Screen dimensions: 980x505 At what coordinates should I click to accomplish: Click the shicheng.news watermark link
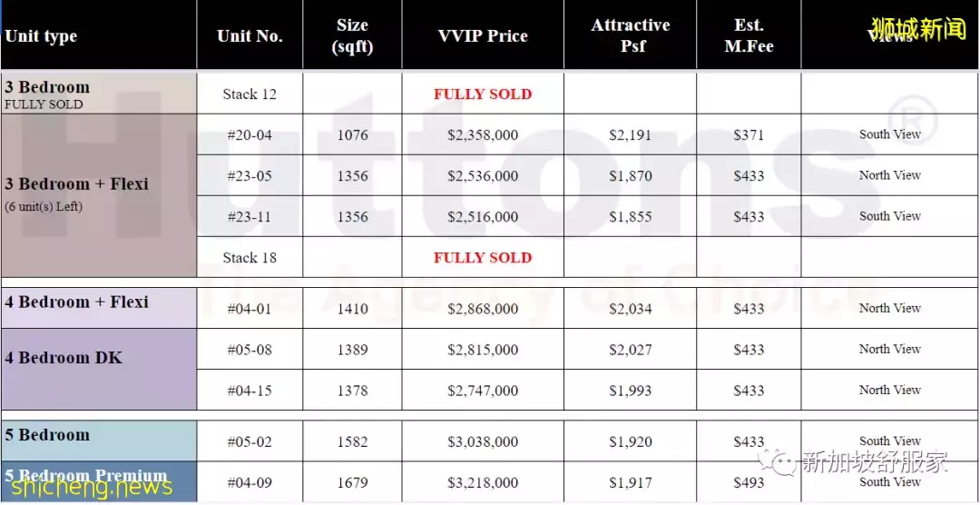tap(88, 487)
